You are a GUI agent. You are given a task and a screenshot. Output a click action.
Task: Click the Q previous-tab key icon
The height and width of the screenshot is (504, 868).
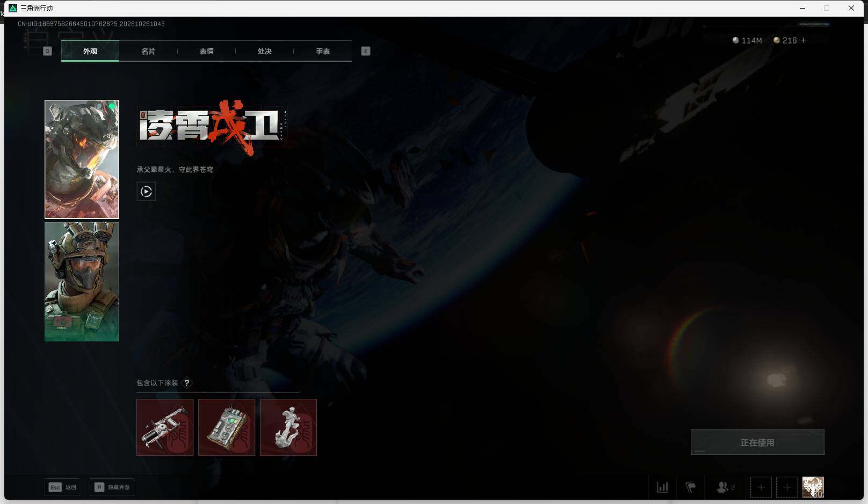[47, 51]
